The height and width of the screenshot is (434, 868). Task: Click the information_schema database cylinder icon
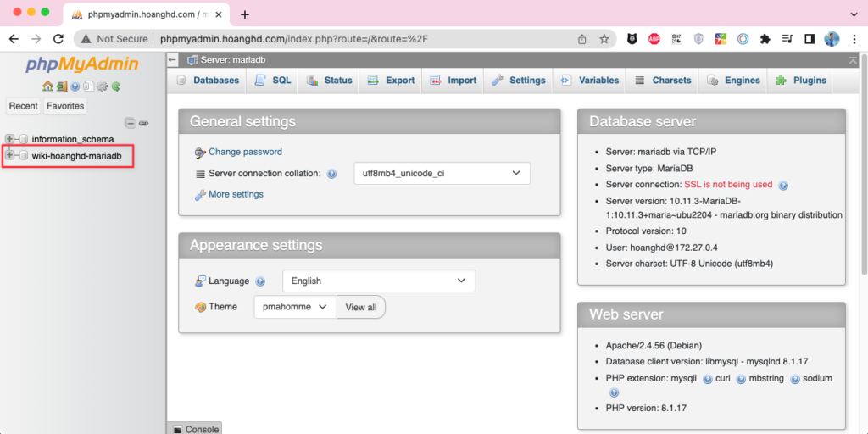point(24,140)
